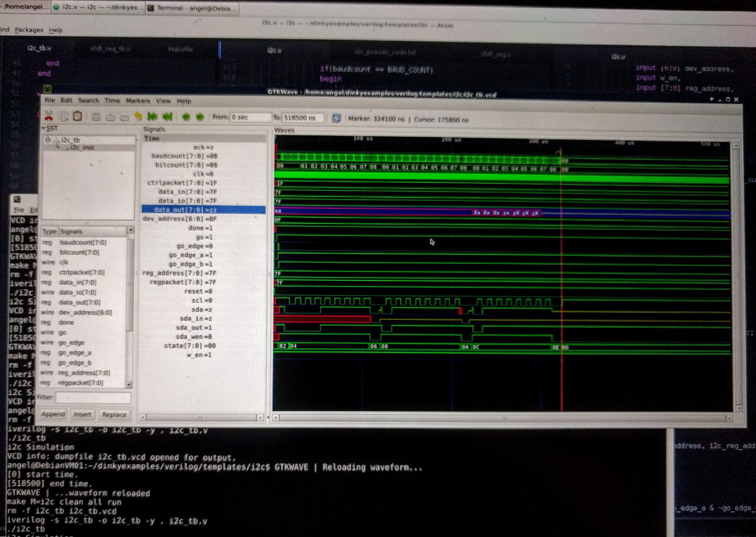This screenshot has width=756, height=537.
Task: Select i2c_inst in the SST tree
Action: [82, 148]
